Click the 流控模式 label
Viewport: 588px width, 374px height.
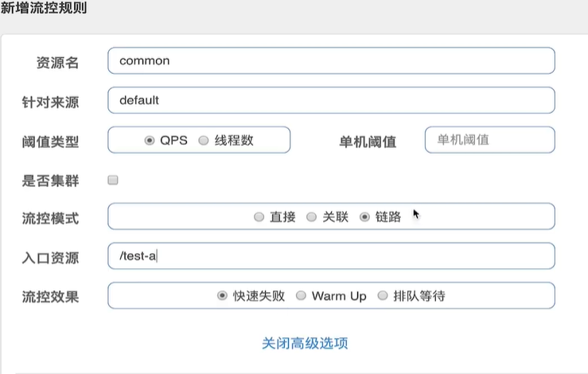(x=50, y=218)
